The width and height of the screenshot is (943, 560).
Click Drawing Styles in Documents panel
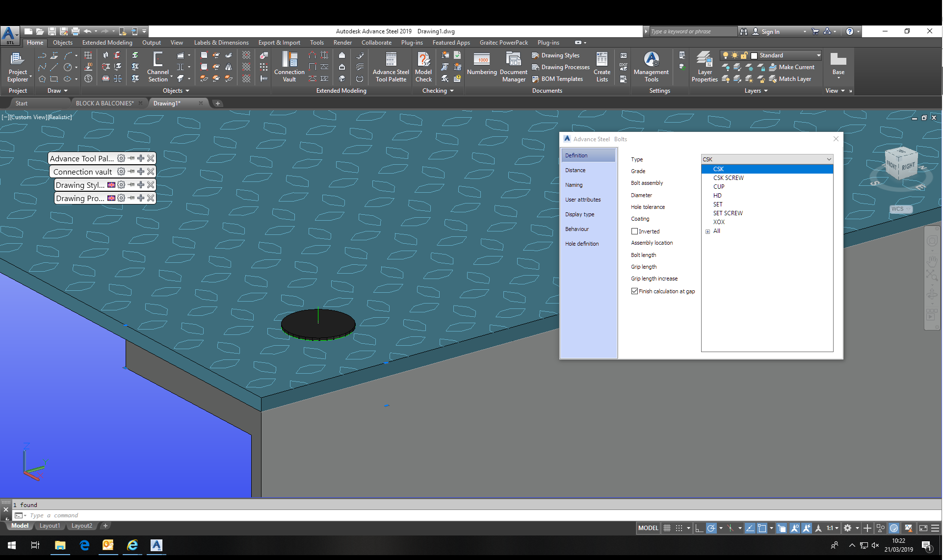[x=559, y=55]
